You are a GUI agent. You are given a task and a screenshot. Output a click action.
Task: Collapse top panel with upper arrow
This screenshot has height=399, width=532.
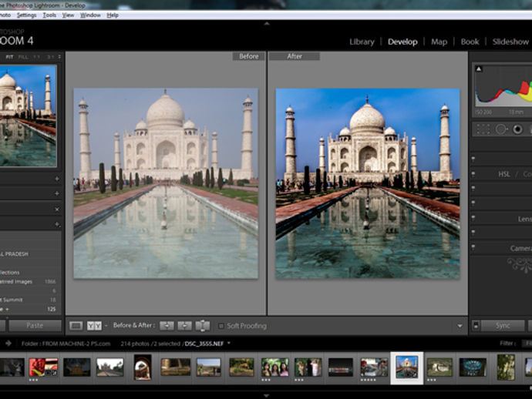(267, 24)
